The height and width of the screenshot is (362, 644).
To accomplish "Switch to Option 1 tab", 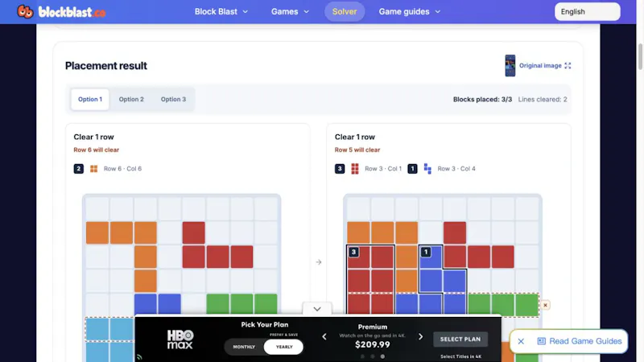I will (x=90, y=99).
